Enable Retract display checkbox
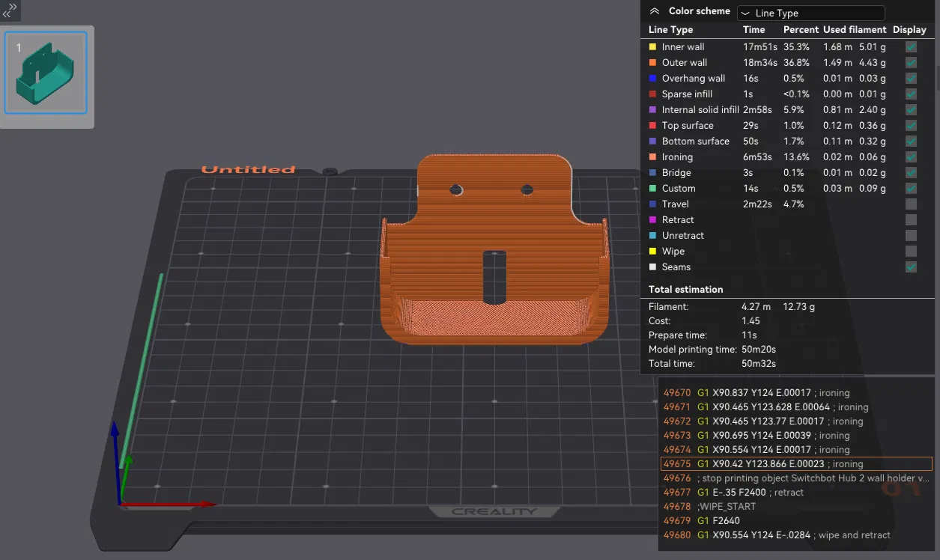This screenshot has height=560, width=940. 911,219
